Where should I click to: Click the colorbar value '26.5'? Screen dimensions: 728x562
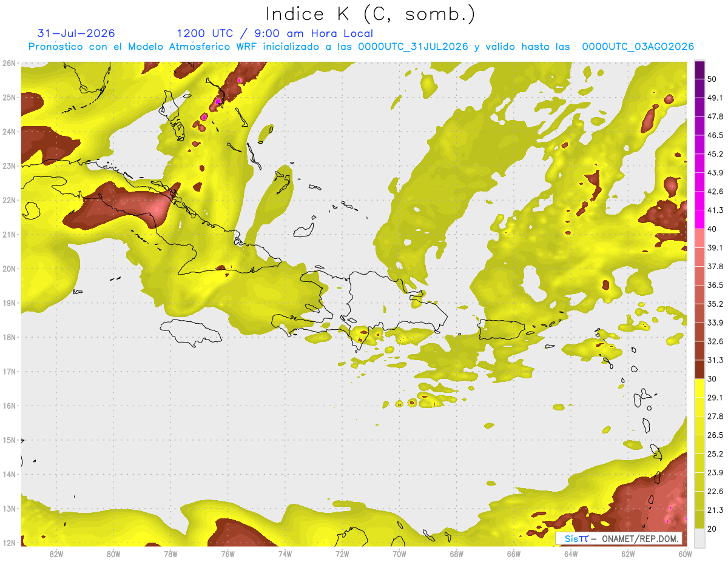[715, 435]
